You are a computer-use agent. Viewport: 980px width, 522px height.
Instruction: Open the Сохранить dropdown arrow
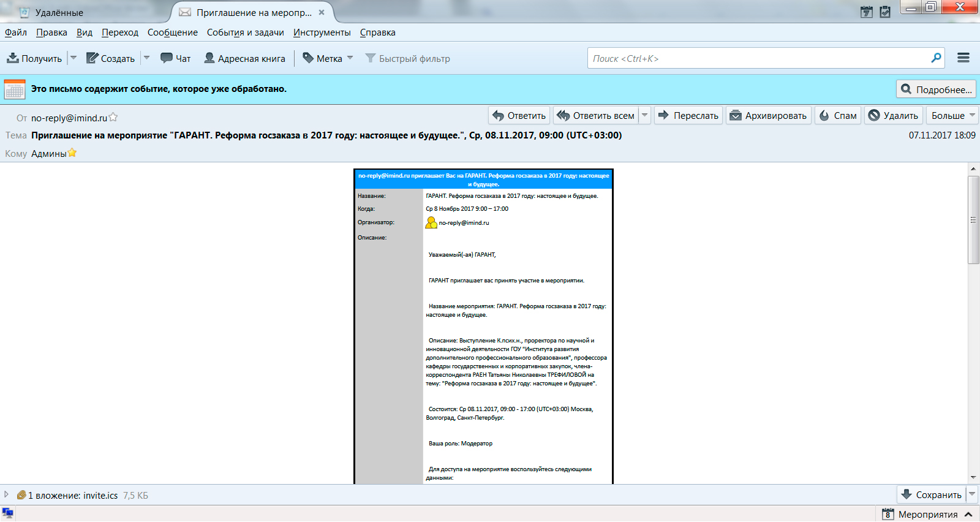tap(972, 494)
